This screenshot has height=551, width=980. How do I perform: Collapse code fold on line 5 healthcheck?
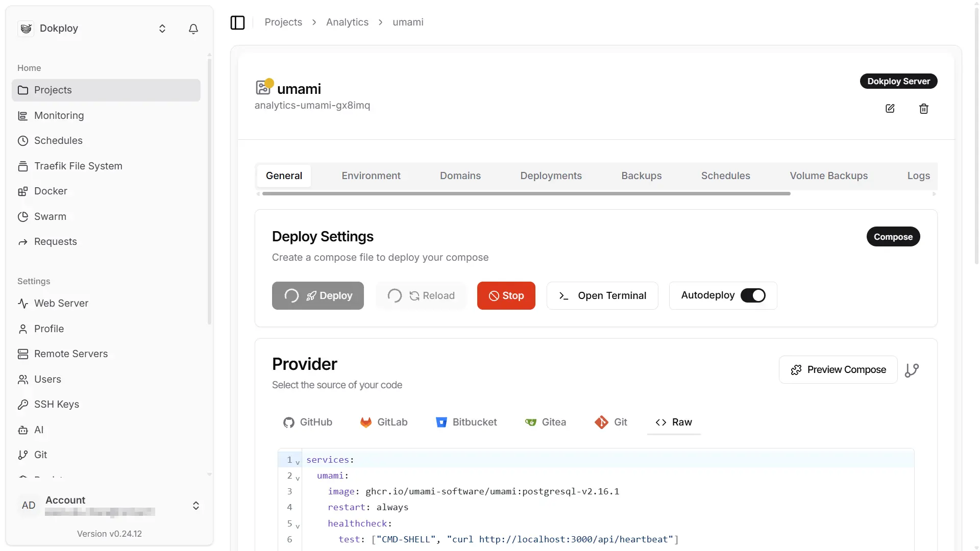(x=298, y=525)
